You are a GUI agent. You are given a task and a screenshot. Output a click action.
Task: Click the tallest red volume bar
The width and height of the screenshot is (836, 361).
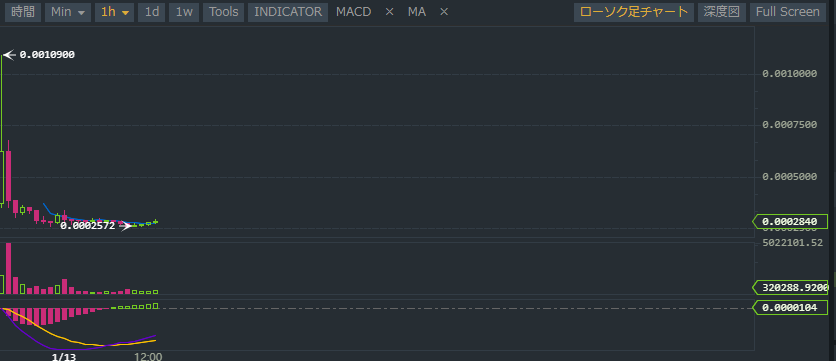[x=9, y=269]
